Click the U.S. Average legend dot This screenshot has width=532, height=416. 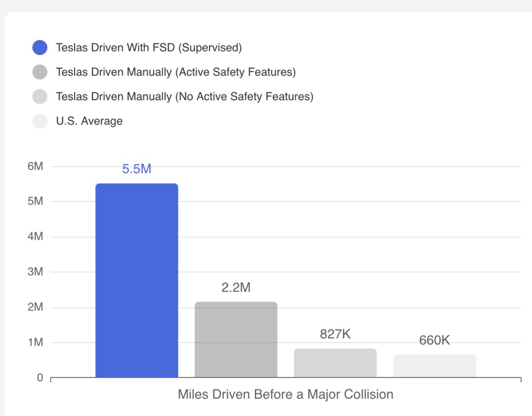click(x=40, y=121)
